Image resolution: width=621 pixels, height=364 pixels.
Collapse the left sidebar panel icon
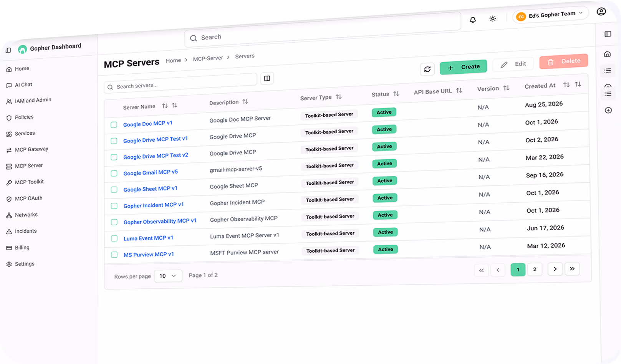click(x=8, y=50)
